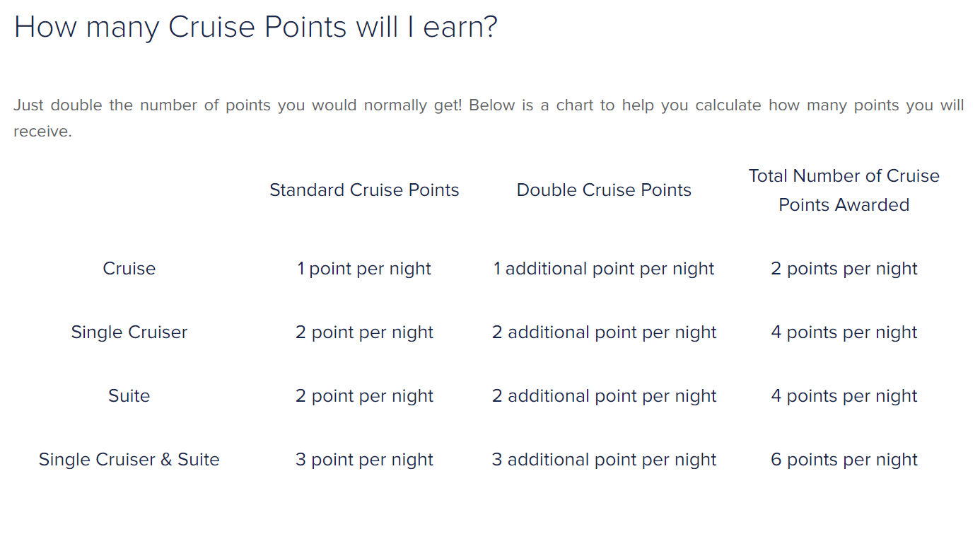Click the "3 additional point per night" cell
This screenshot has width=980, height=551.
(604, 460)
